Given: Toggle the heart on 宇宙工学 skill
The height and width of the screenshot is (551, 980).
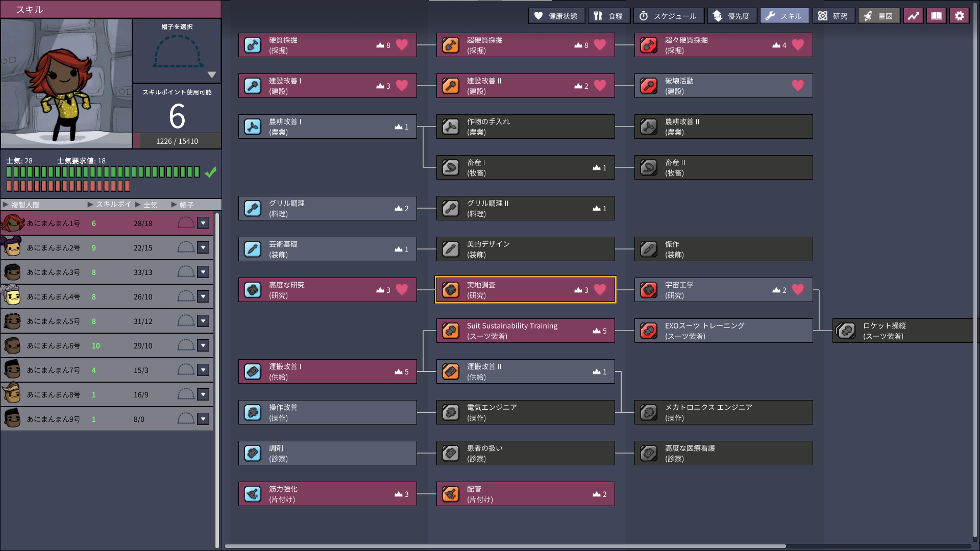Looking at the screenshot, I should pos(798,290).
